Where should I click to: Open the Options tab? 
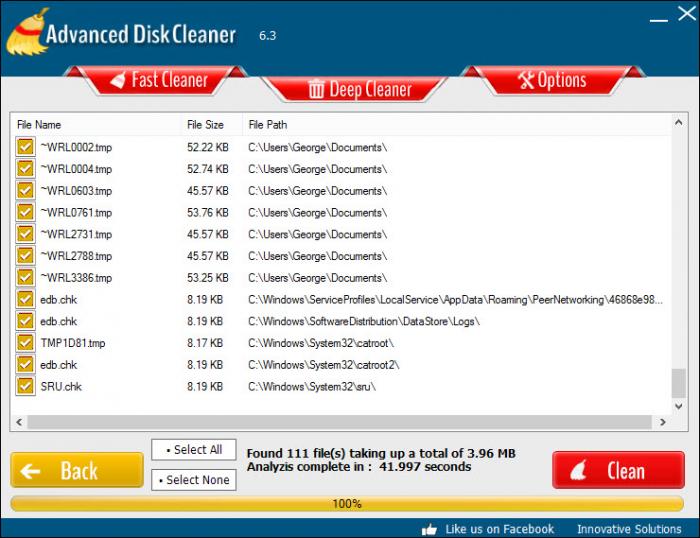554,80
